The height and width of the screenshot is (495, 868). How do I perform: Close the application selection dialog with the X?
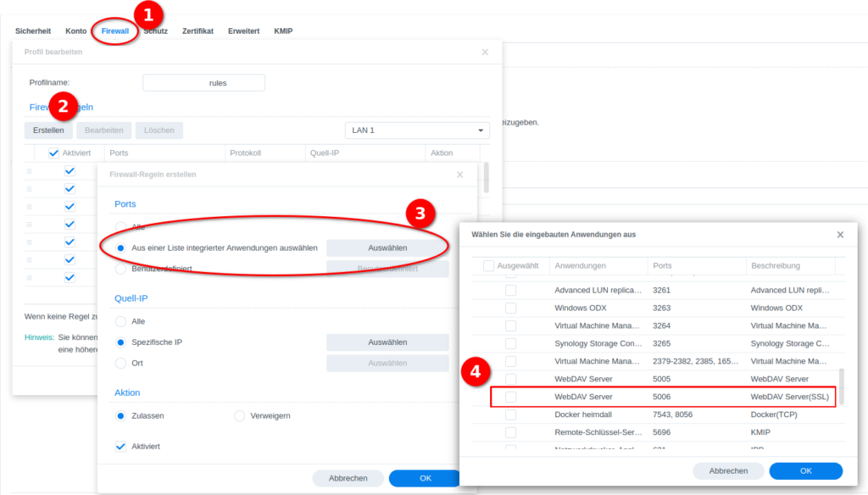click(x=839, y=235)
